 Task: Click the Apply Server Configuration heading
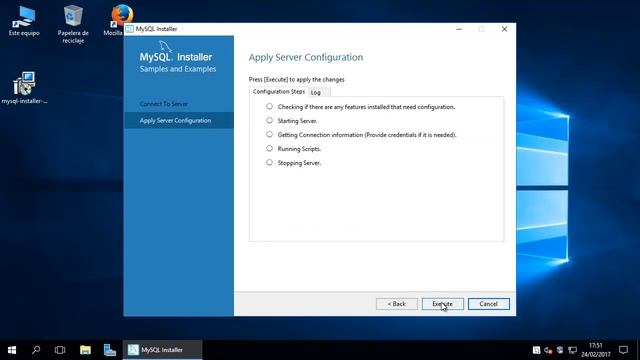pos(306,58)
